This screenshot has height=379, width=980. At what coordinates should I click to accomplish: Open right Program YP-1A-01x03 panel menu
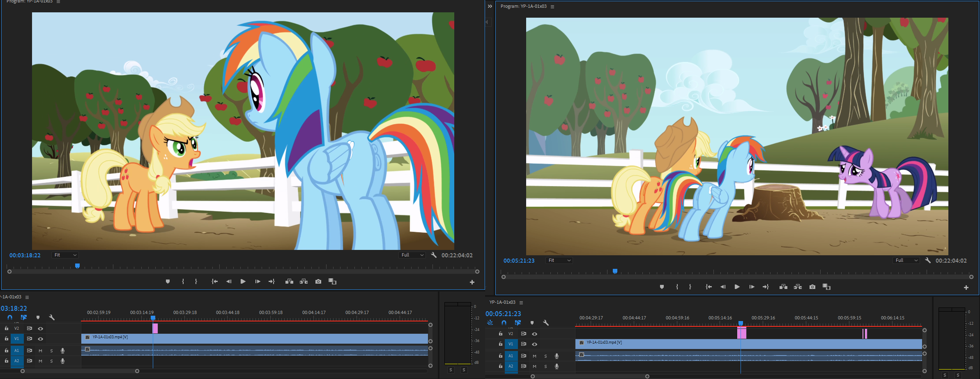point(552,7)
